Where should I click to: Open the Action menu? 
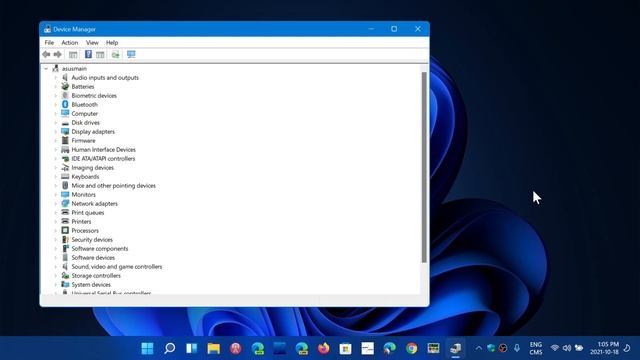[x=70, y=42]
